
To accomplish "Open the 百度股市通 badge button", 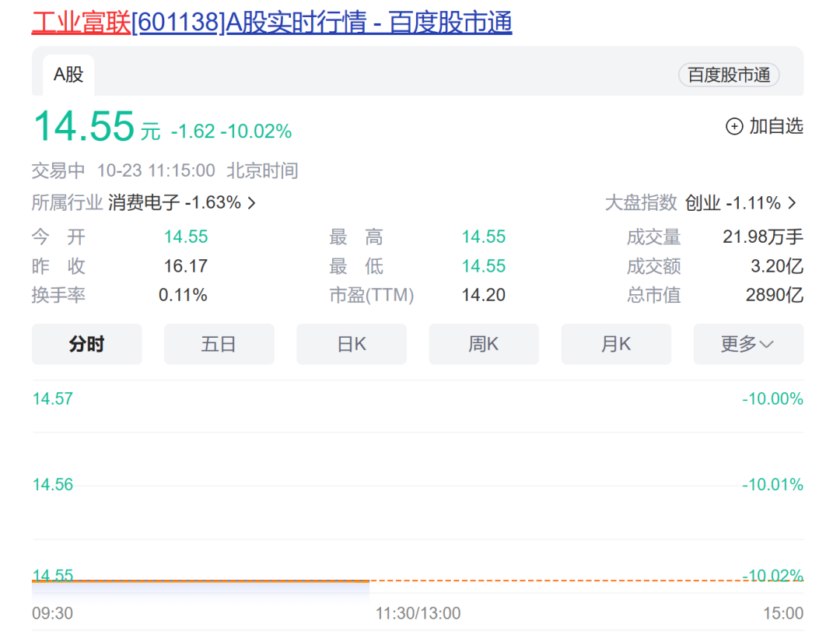I will (x=729, y=75).
